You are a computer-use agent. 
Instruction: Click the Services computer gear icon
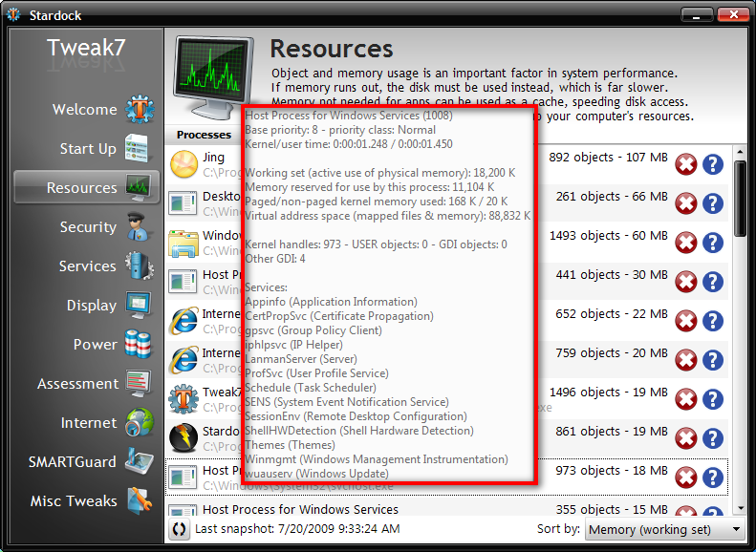tap(139, 265)
